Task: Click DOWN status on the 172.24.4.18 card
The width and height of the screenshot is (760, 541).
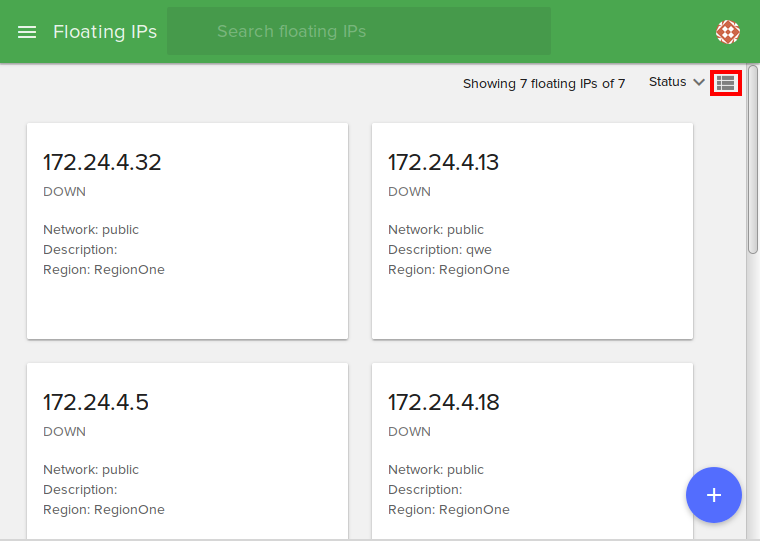Action: [409, 432]
